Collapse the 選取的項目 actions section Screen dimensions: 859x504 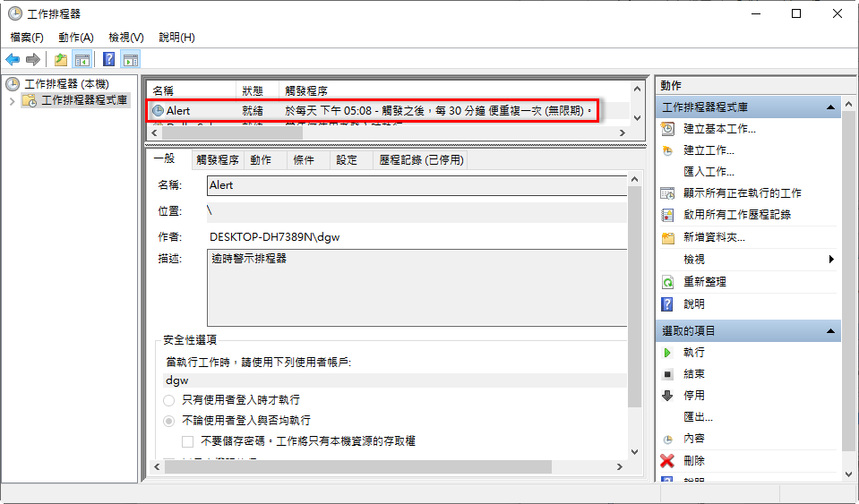pos(832,331)
